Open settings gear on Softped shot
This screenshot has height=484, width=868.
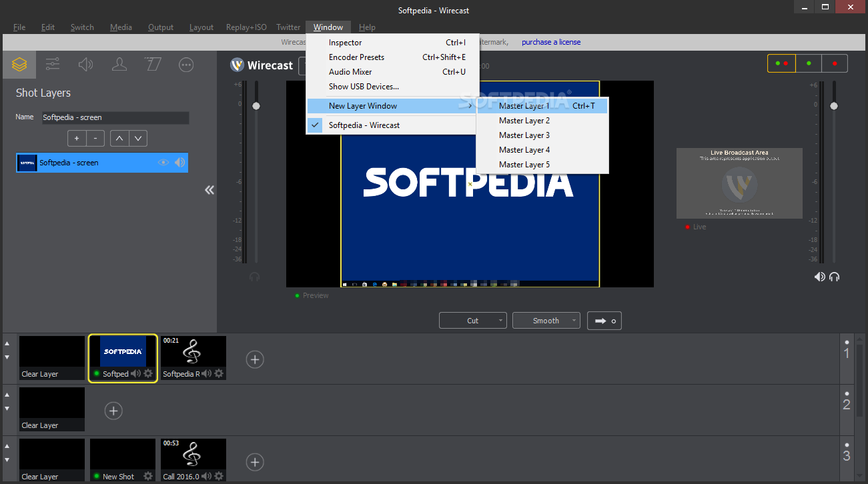click(148, 373)
